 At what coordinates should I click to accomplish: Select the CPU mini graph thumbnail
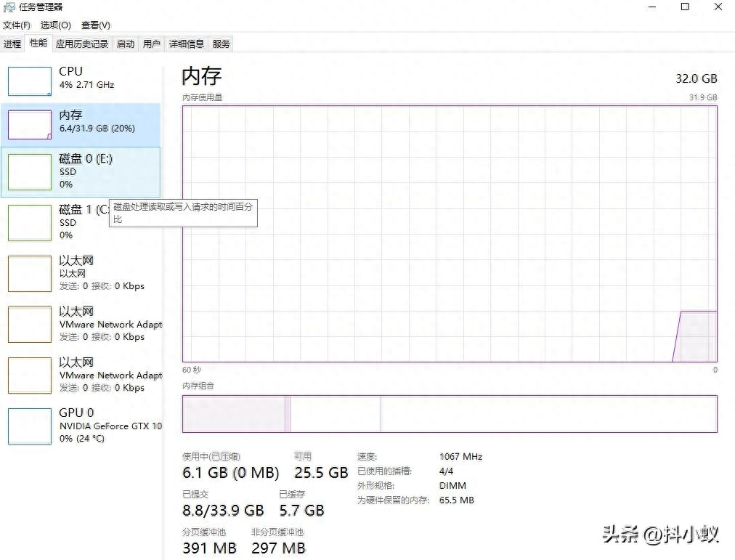coord(30,81)
